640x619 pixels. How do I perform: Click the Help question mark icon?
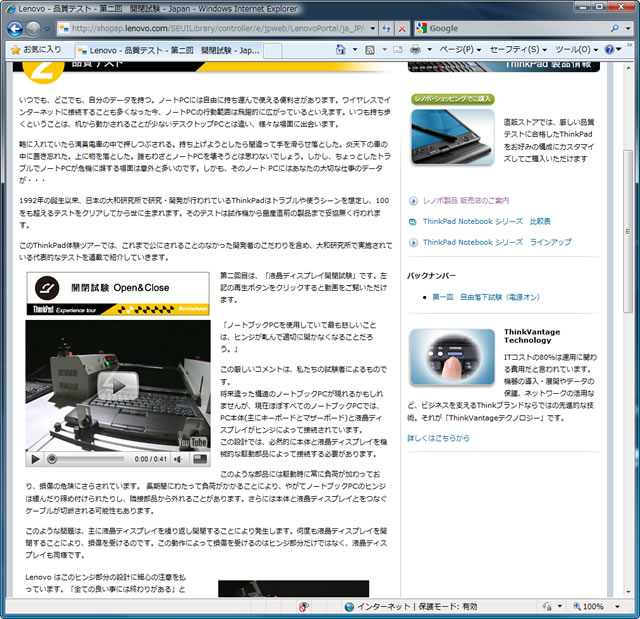pyautogui.click(x=609, y=49)
